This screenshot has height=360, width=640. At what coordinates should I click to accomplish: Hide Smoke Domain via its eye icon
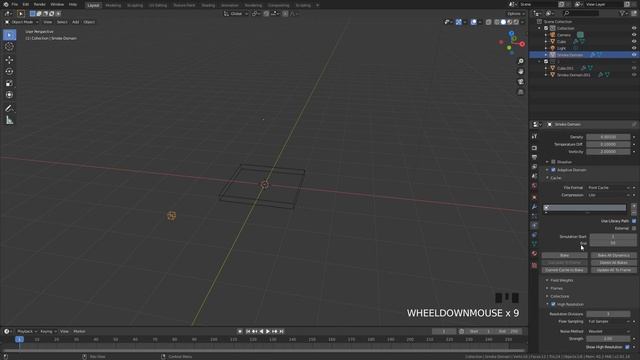click(x=634, y=54)
